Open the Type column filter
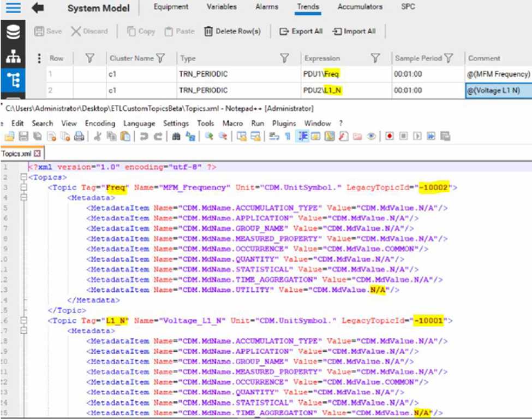The height and width of the screenshot is (419, 532). coord(284,58)
